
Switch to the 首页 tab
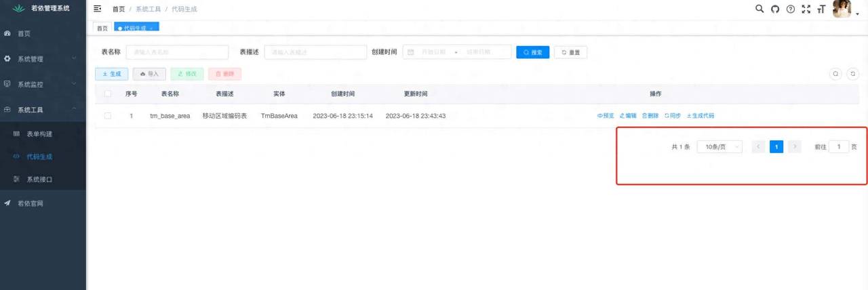pyautogui.click(x=102, y=28)
